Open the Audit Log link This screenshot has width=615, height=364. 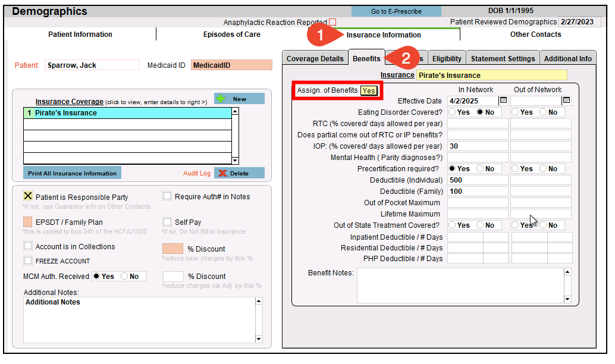pyautogui.click(x=196, y=173)
